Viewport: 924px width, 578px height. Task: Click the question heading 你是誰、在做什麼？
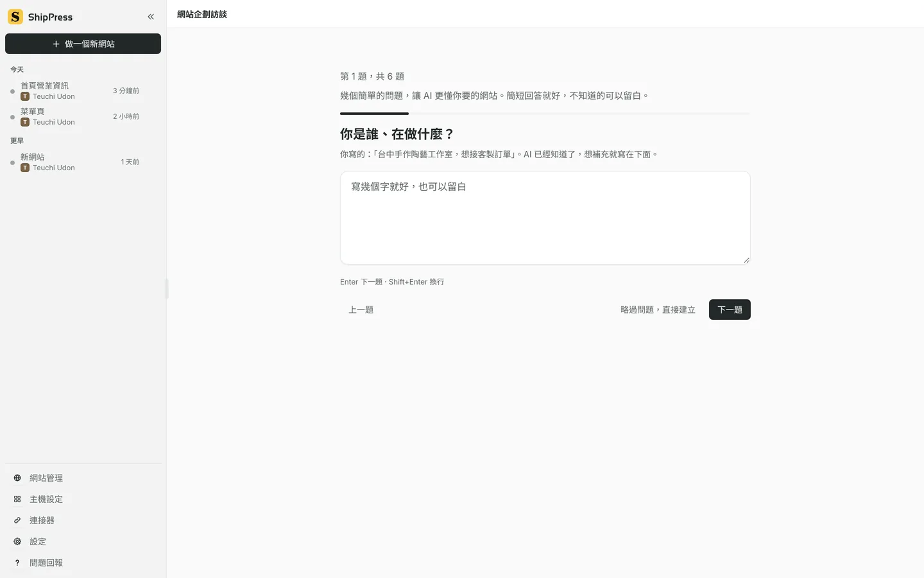[397, 134]
